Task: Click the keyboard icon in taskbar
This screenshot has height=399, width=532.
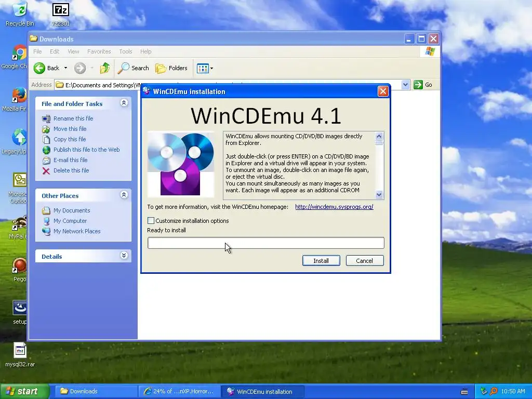Action: [464, 392]
